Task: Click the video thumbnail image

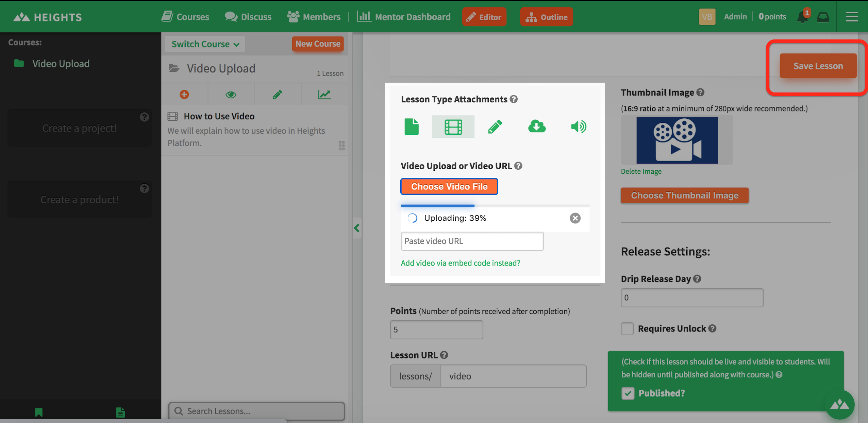Action: click(677, 140)
